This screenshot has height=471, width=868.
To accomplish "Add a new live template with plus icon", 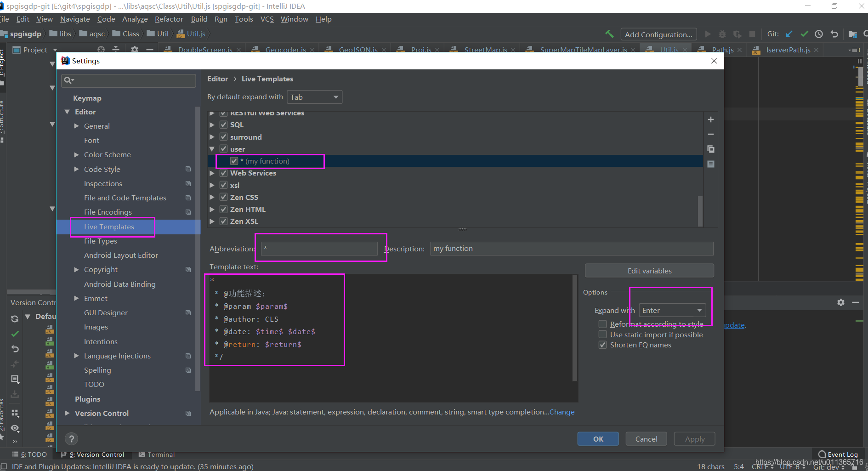I will pos(710,119).
